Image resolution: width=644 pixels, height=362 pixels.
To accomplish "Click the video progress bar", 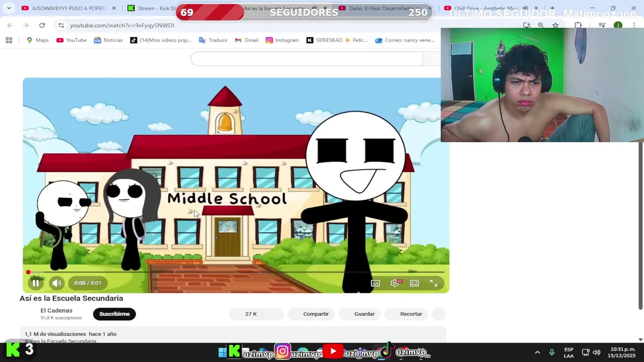I will tap(235, 272).
